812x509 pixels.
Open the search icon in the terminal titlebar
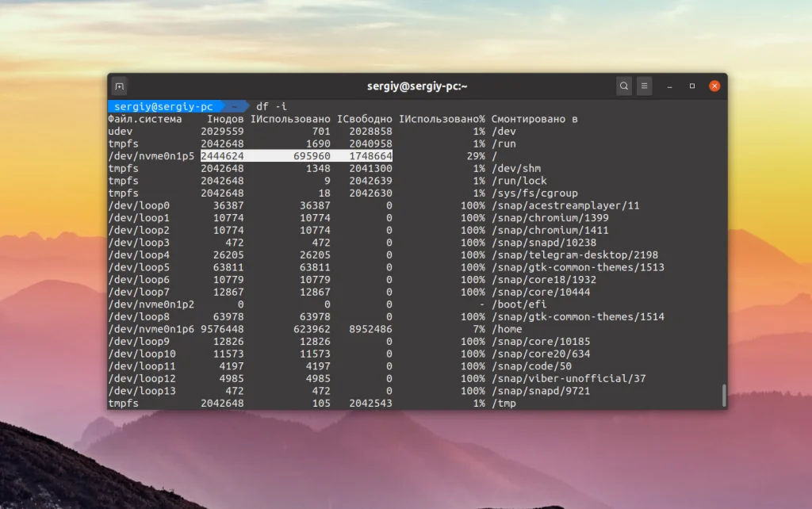tap(624, 86)
